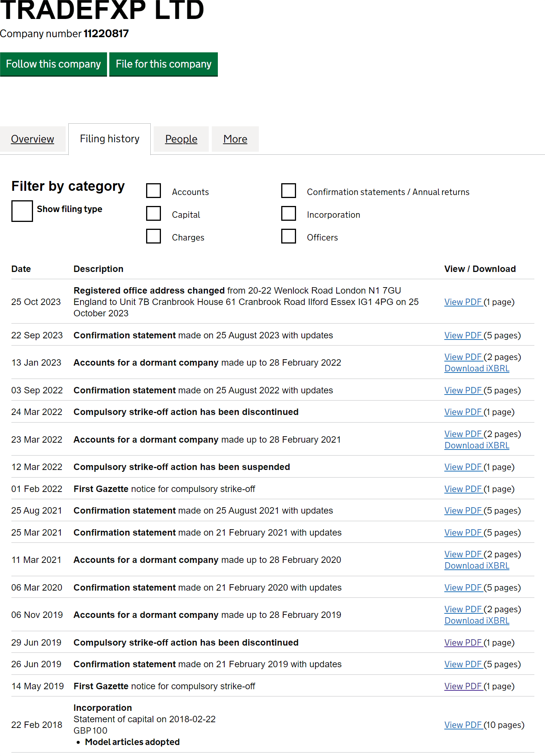Open the Overview tab
The image size is (545, 756).
[x=33, y=139]
